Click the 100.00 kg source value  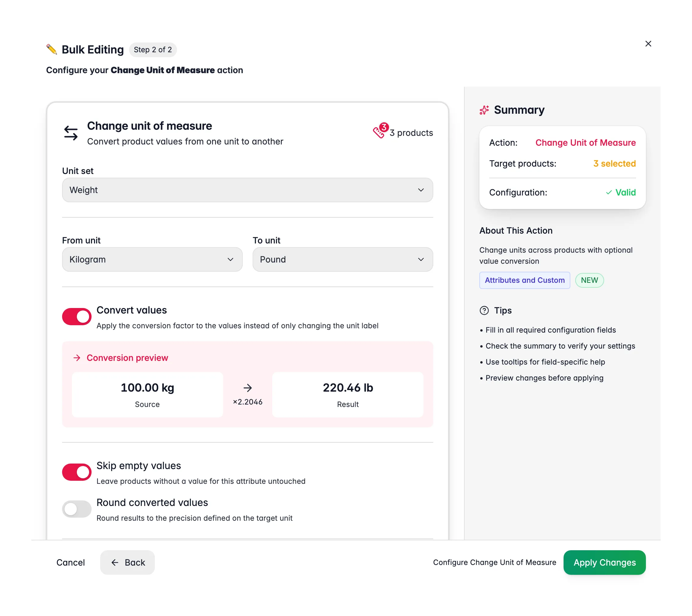[x=147, y=388]
